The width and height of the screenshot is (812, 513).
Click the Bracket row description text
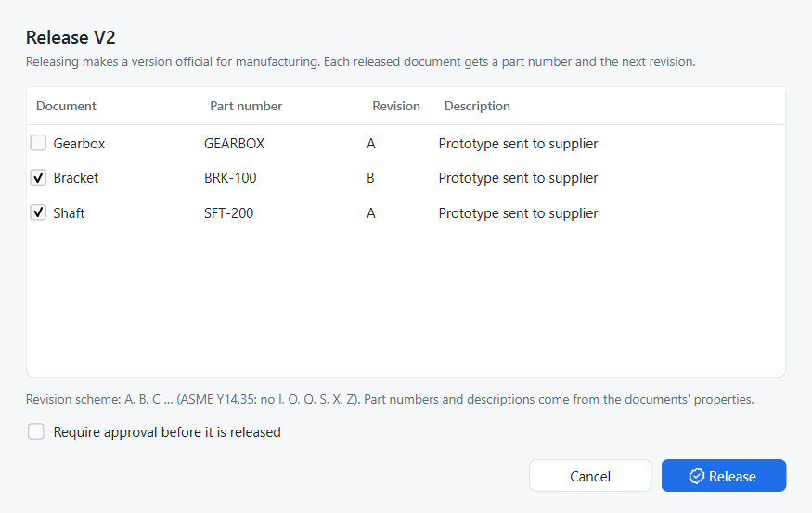(x=518, y=178)
